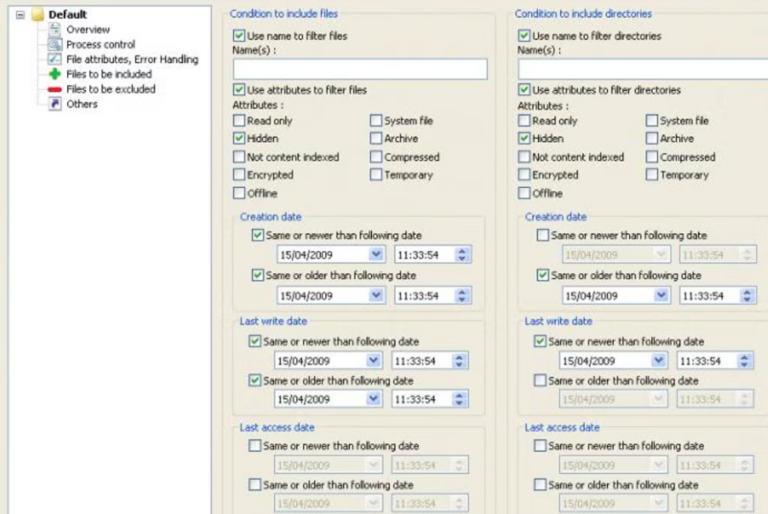Open Files to be excluded item

tap(111, 89)
